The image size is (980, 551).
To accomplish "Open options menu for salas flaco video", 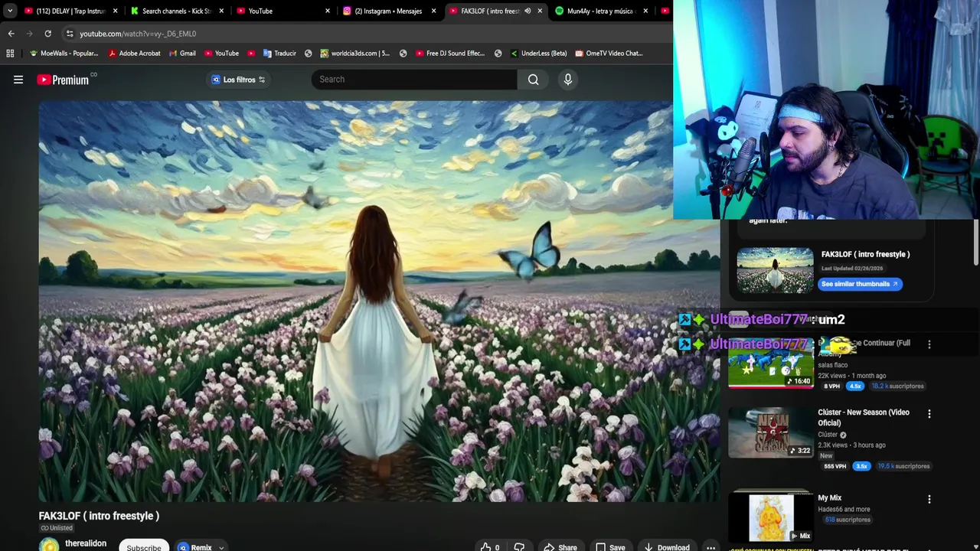I will click(x=929, y=344).
